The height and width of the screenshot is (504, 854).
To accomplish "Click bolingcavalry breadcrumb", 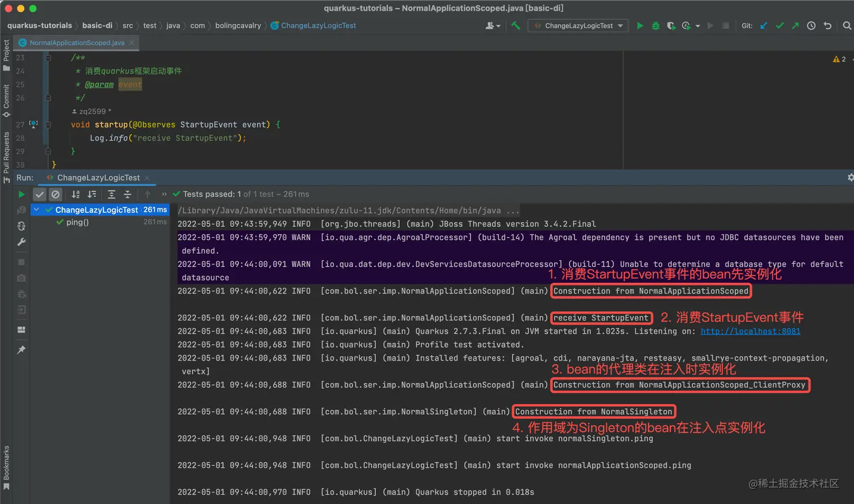I will [x=238, y=25].
